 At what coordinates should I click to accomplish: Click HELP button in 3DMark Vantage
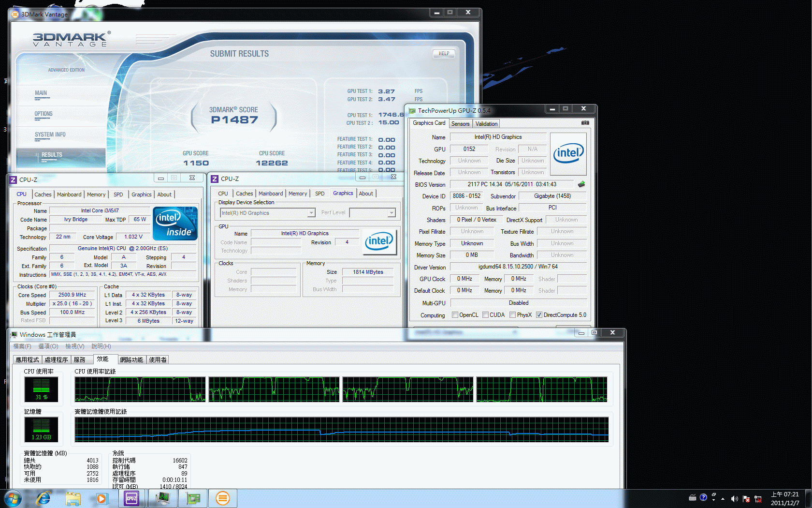pyautogui.click(x=444, y=54)
